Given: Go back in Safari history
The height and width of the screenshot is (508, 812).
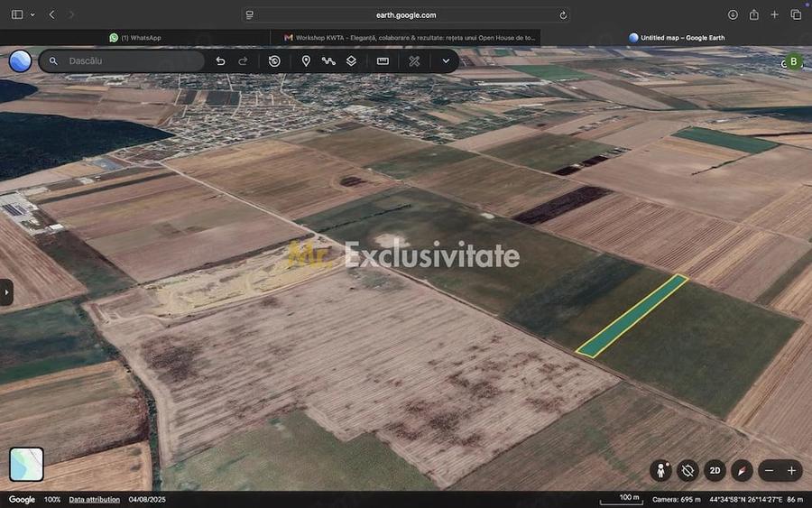Looking at the screenshot, I should point(51,14).
